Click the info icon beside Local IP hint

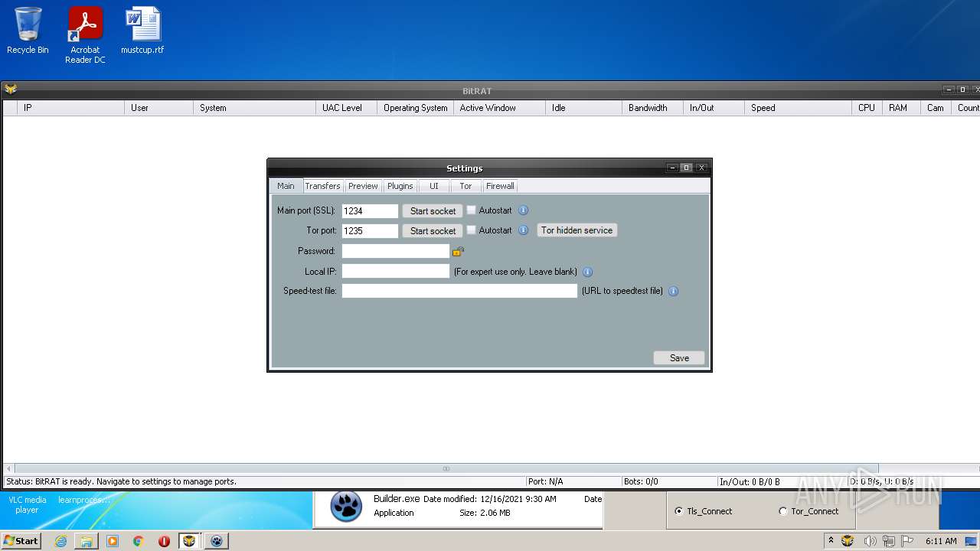(x=588, y=272)
